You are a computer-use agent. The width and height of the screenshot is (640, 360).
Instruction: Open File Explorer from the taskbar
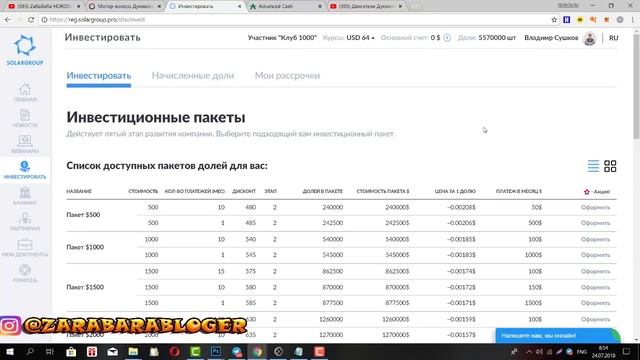133,351
